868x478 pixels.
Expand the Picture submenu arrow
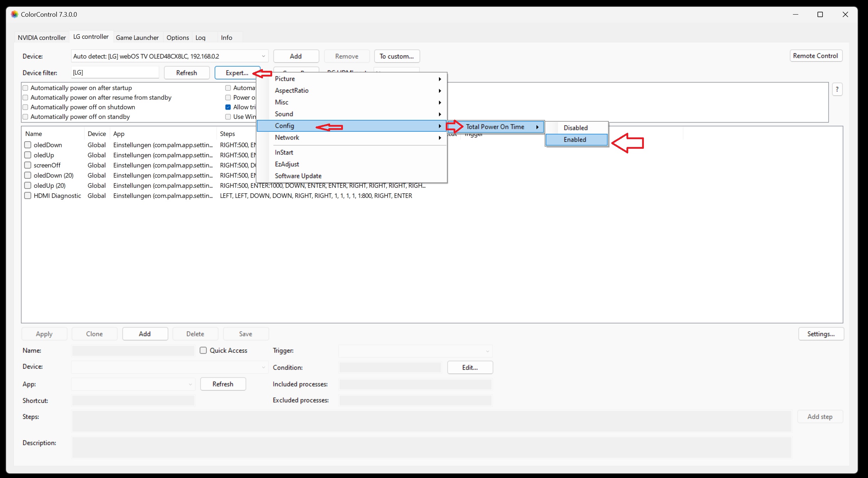tap(440, 79)
